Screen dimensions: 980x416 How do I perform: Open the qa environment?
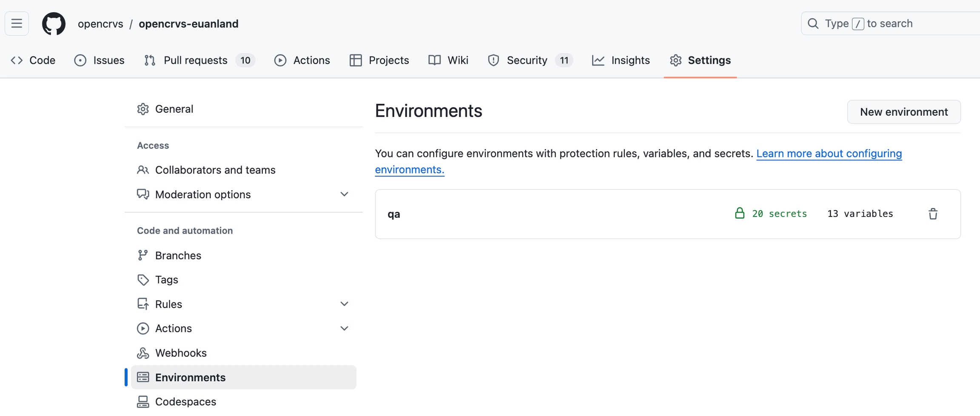point(394,214)
